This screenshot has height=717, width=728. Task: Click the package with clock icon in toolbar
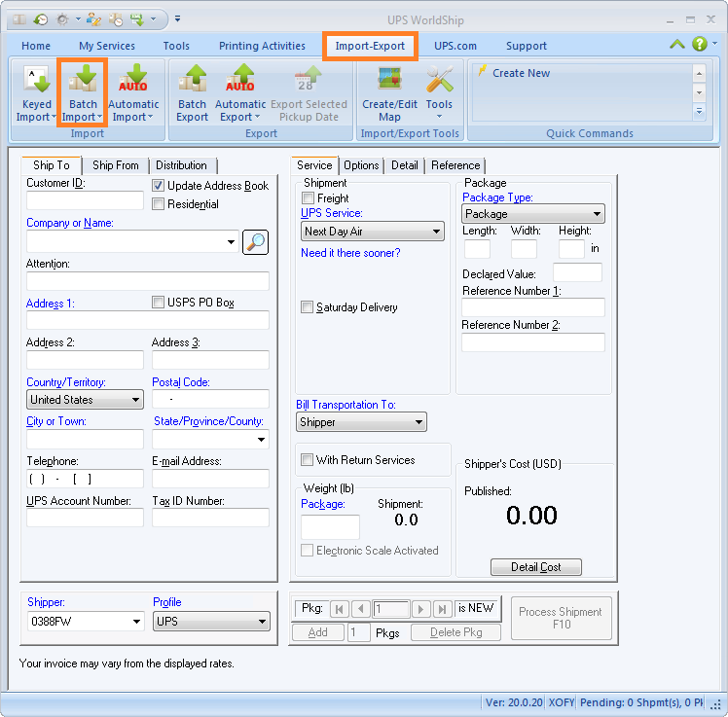point(116,19)
